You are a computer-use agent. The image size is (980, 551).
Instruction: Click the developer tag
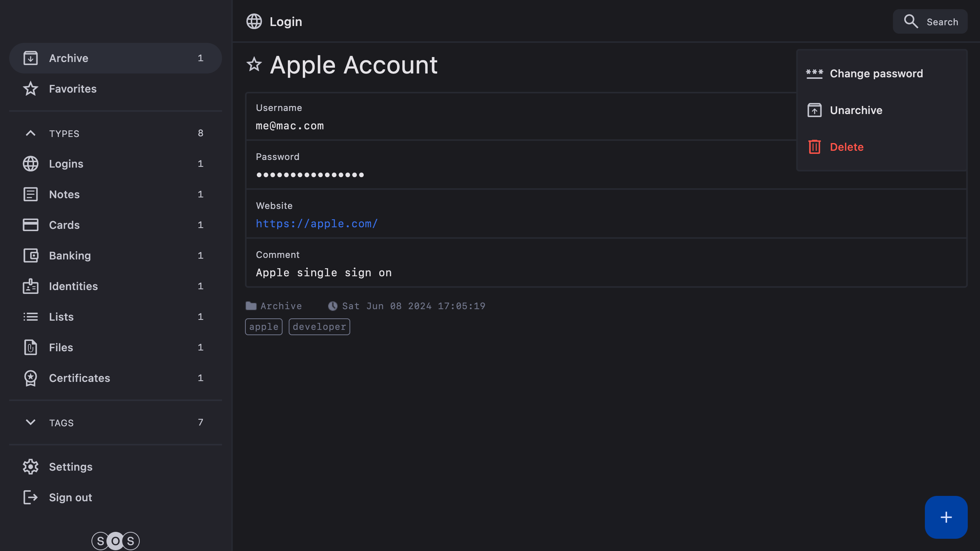pos(319,327)
